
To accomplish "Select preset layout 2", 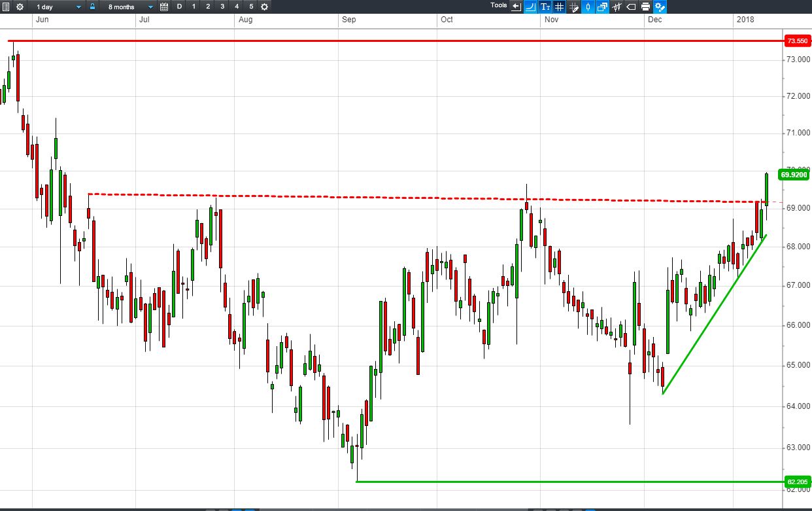I will click(x=208, y=7).
